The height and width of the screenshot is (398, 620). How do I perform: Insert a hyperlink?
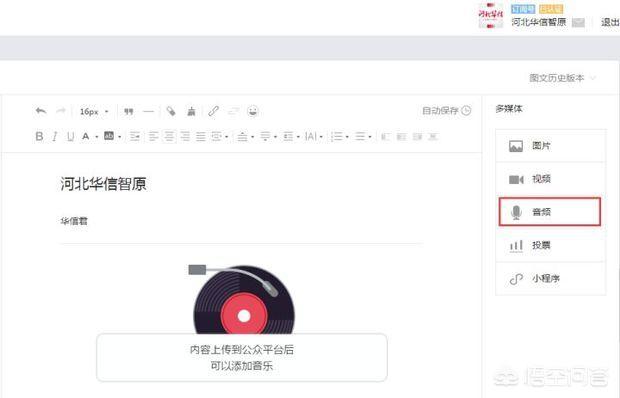point(214,111)
